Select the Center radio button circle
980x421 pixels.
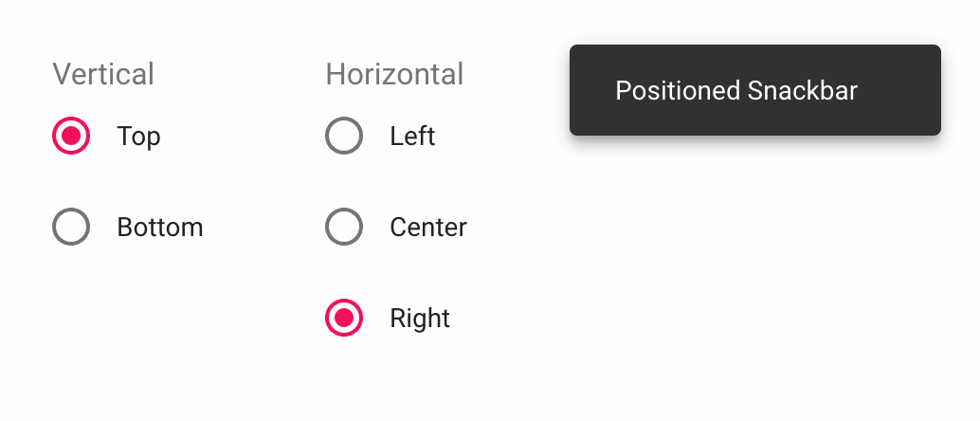pos(344,228)
